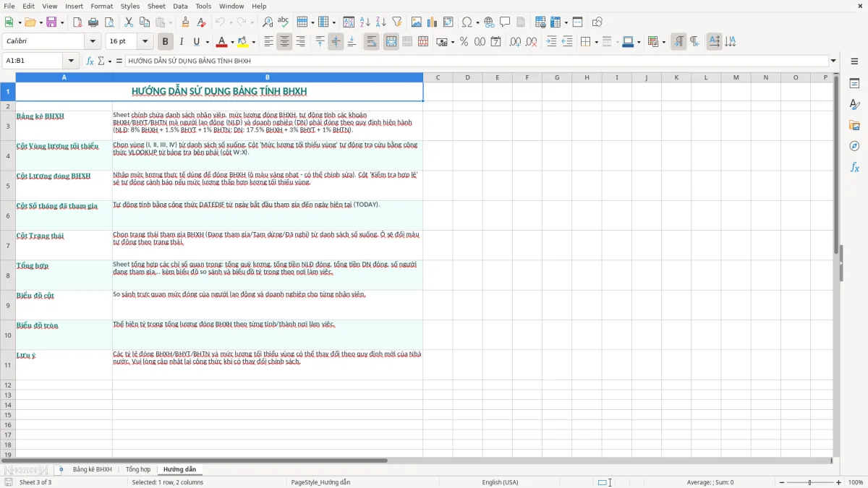Insert hyperlink

tap(489, 22)
